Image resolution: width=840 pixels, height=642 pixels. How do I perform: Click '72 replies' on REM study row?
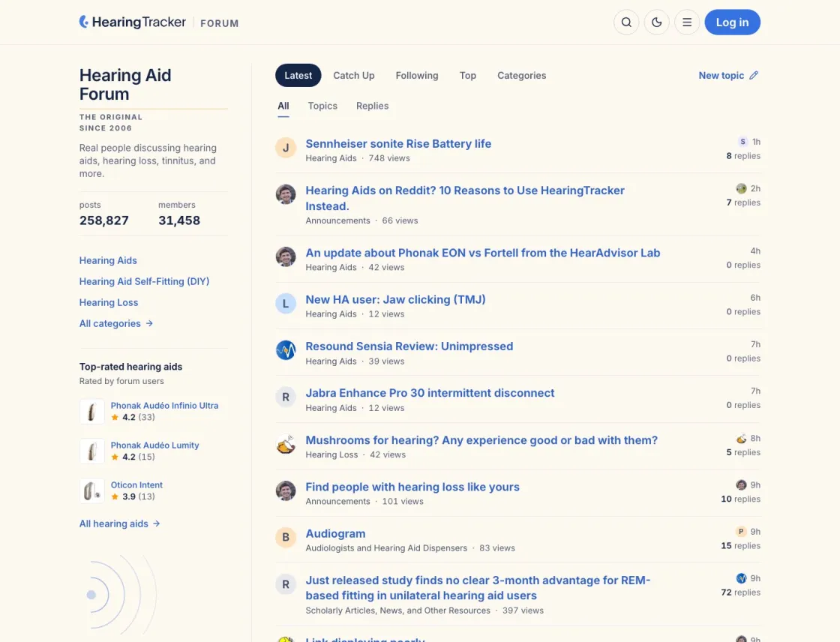tap(740, 592)
